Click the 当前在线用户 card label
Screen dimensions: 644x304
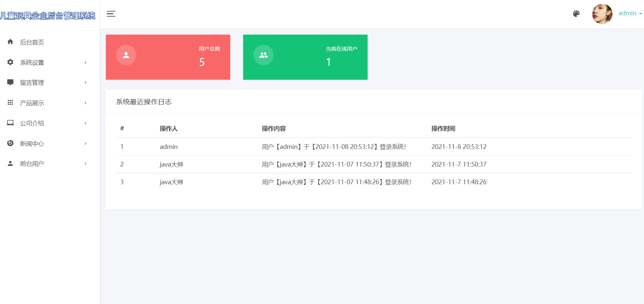(341, 49)
